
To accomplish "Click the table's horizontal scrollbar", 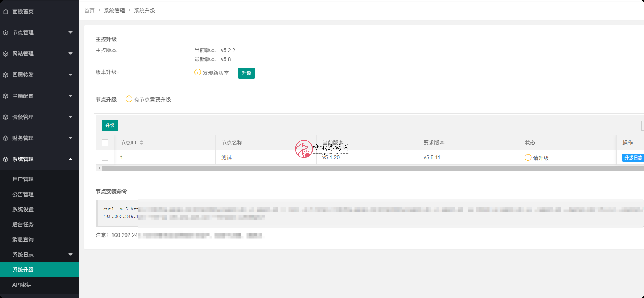I will 373,168.
